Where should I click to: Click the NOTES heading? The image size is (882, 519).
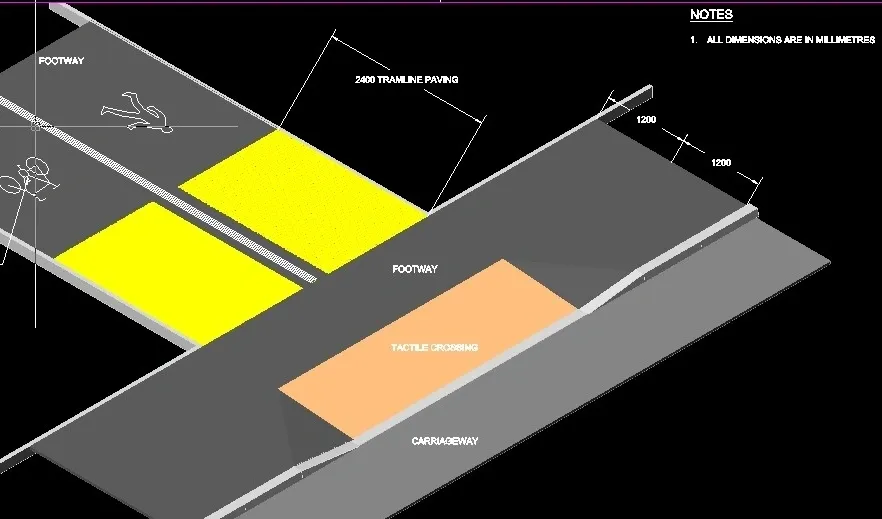click(712, 15)
